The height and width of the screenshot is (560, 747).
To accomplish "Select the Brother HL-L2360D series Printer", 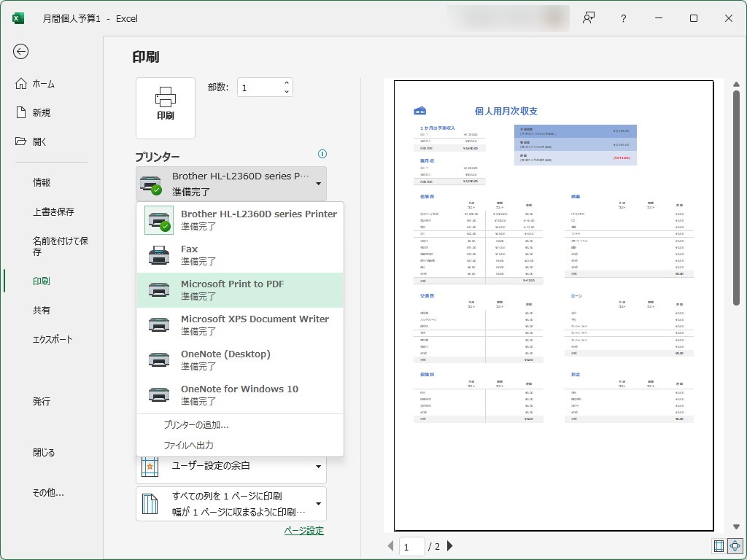I will pos(241,219).
